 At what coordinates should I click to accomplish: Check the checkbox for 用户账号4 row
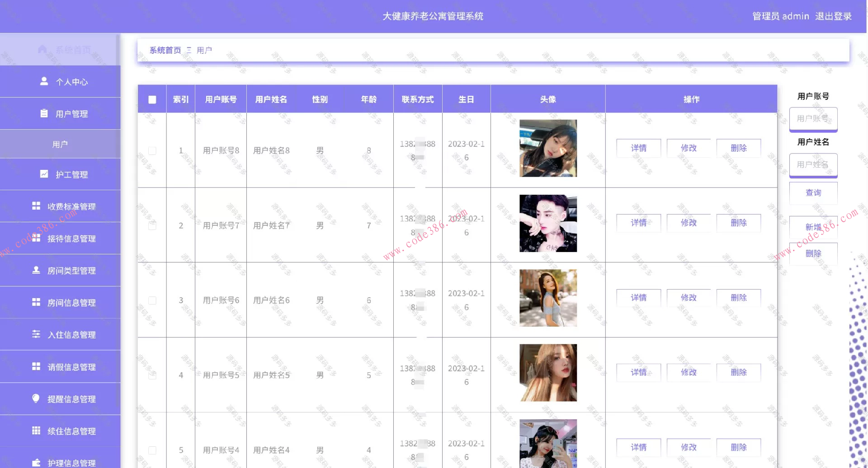[152, 450]
